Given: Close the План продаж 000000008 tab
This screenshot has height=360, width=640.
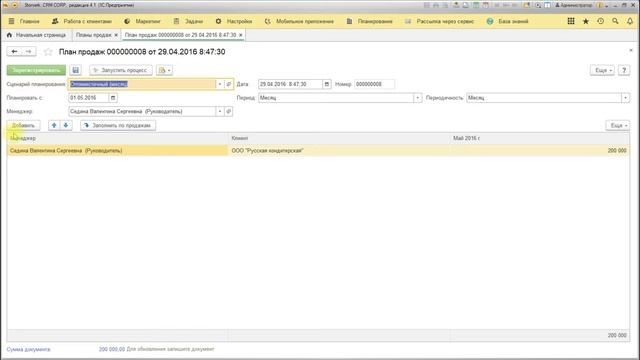Looking at the screenshot, I should click(x=240, y=35).
